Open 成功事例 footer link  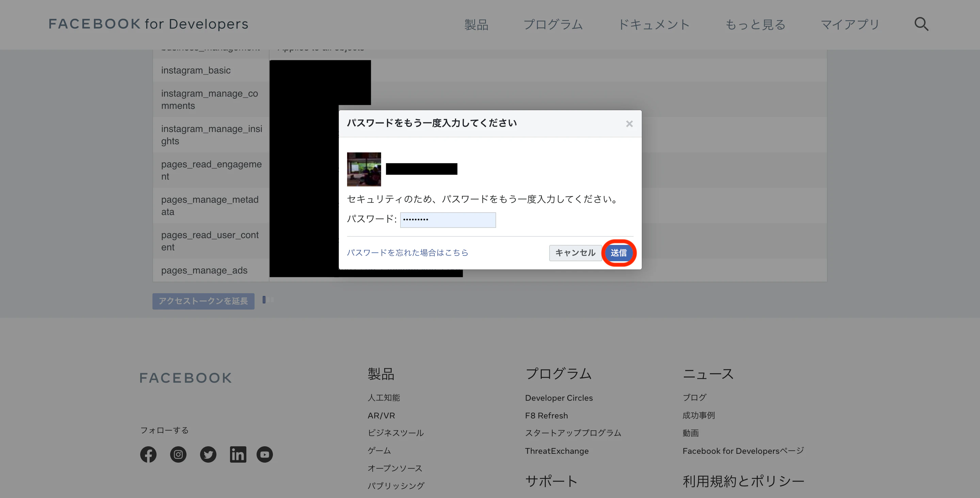699,415
